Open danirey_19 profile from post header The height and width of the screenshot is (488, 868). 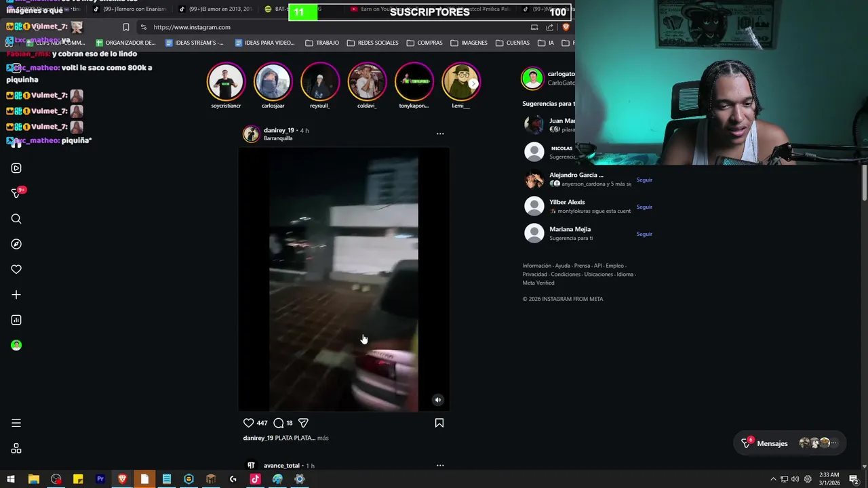(279, 130)
